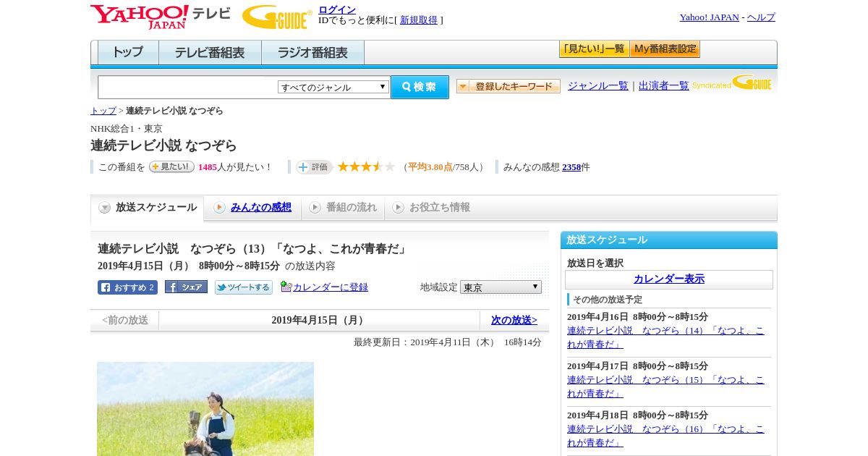Image resolution: width=868 pixels, height=456 pixels.
Task: Go to 次の放送 link
Action: (x=514, y=320)
